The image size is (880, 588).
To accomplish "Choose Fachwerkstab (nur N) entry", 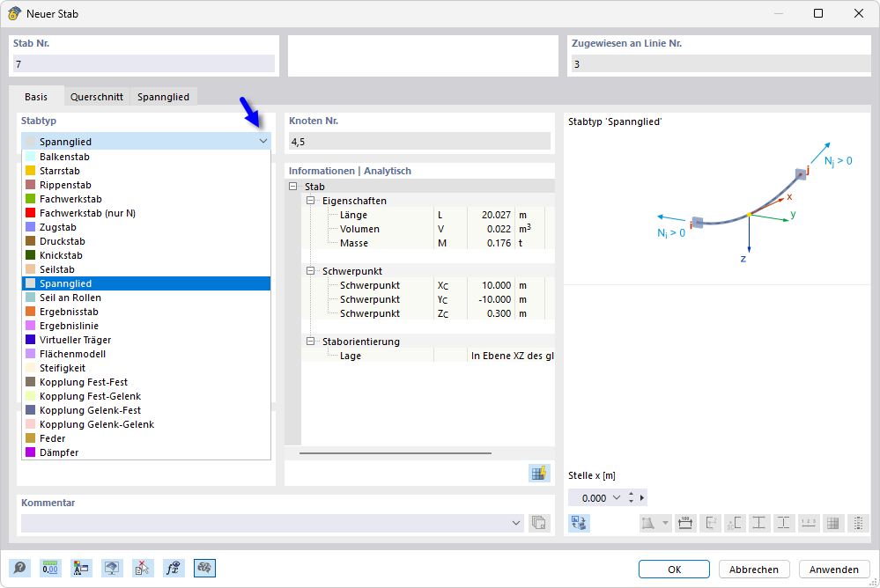I will [x=146, y=213].
